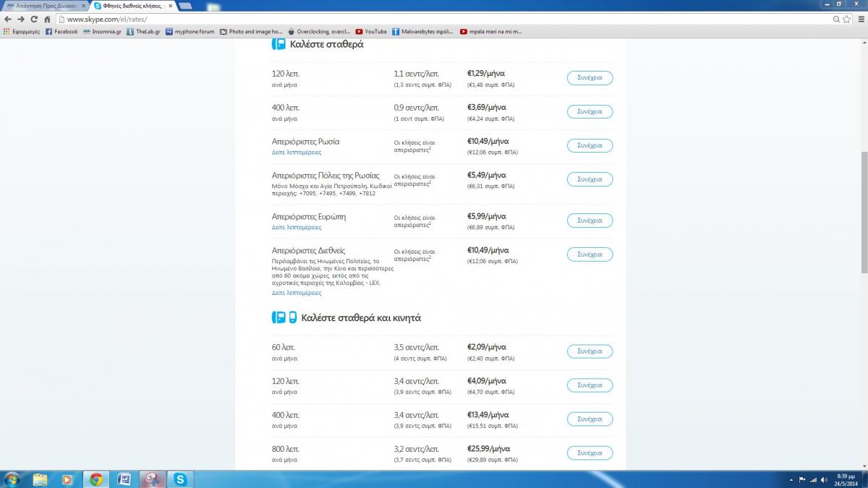Choose Συνέχεια for the €4,09/month plan
Screen dimensions: 868x488
[x=590, y=385]
